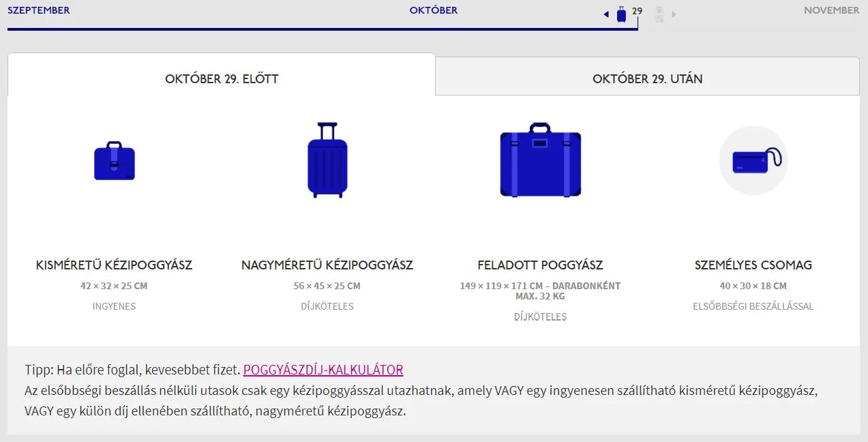Select the Kisméretű kézipoggyász heading

(x=115, y=265)
